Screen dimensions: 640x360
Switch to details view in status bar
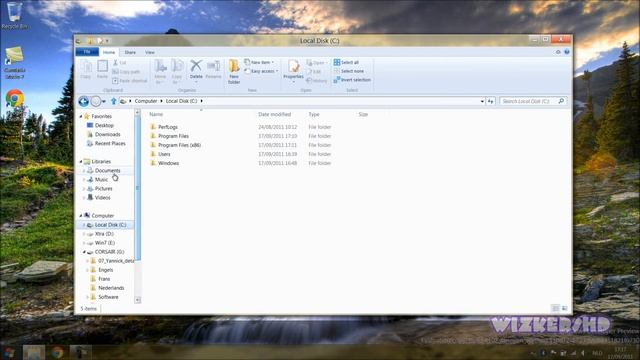(556, 309)
